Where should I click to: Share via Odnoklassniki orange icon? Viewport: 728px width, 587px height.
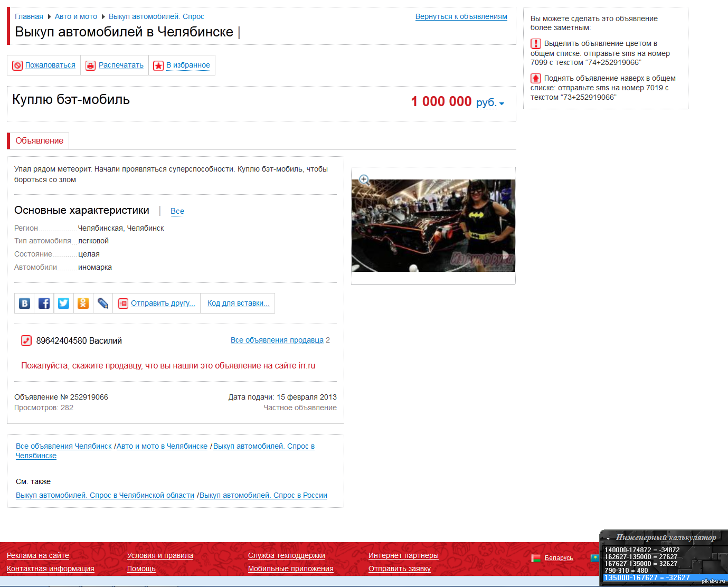tap(83, 303)
